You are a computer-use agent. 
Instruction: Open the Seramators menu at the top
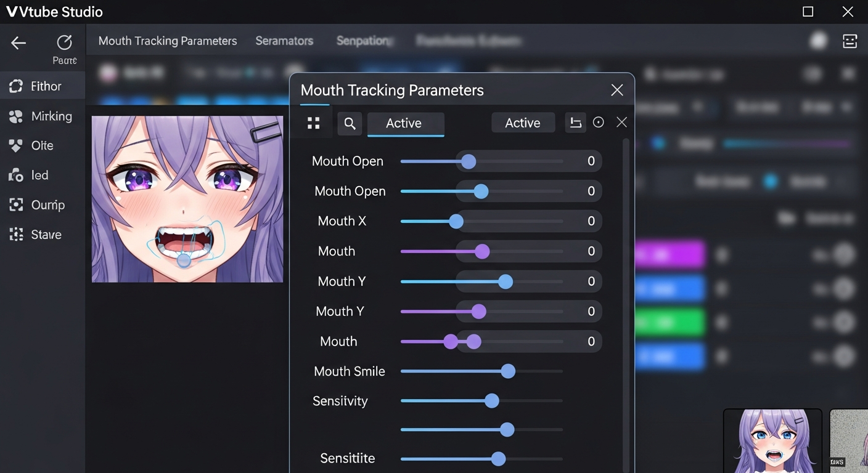pos(284,41)
